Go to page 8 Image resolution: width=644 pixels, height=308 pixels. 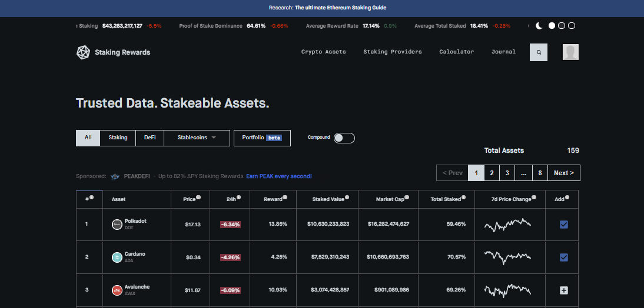tap(540, 173)
